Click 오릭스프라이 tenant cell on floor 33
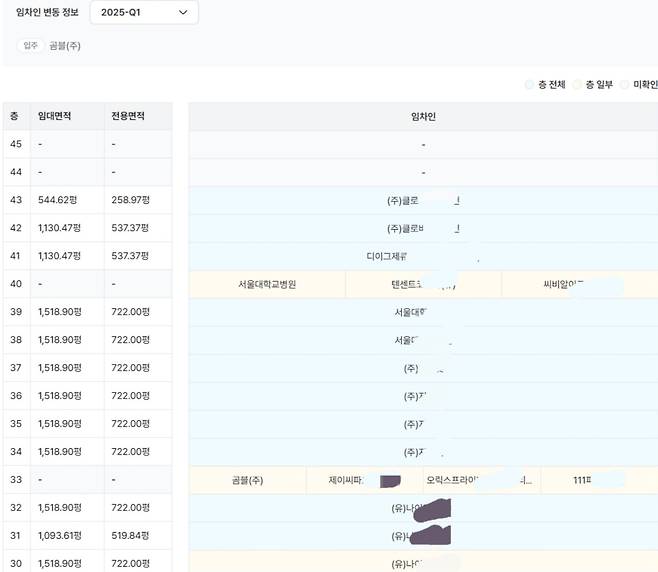This screenshot has height=572, width=658. tap(482, 480)
